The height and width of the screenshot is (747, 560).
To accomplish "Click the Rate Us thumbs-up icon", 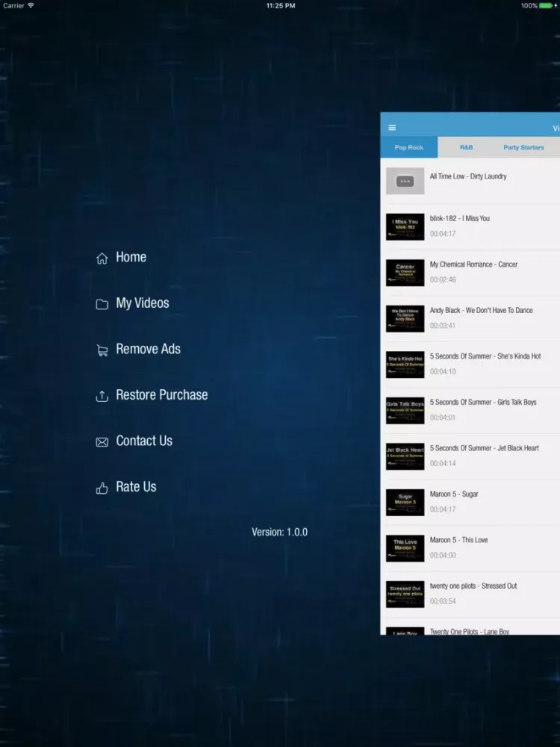I will click(x=102, y=488).
